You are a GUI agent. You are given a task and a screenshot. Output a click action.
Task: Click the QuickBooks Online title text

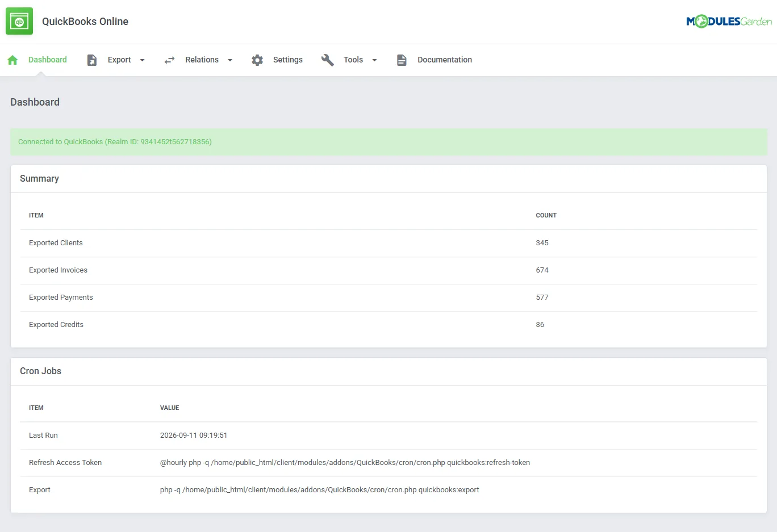(x=85, y=22)
